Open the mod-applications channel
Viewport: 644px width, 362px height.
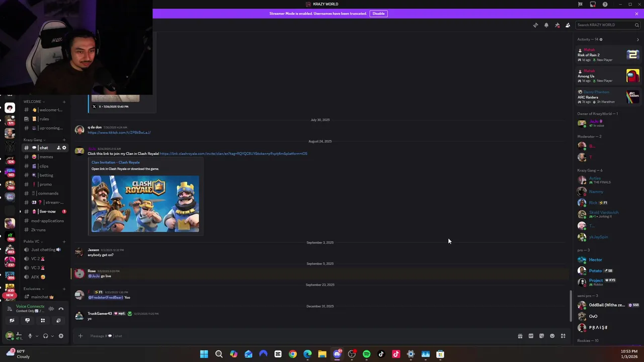[x=45, y=221]
